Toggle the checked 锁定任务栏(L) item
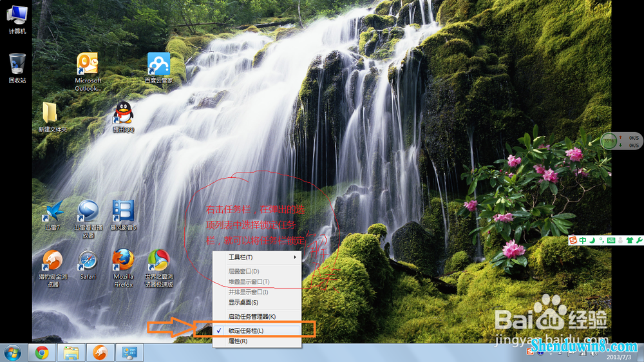 click(257, 330)
